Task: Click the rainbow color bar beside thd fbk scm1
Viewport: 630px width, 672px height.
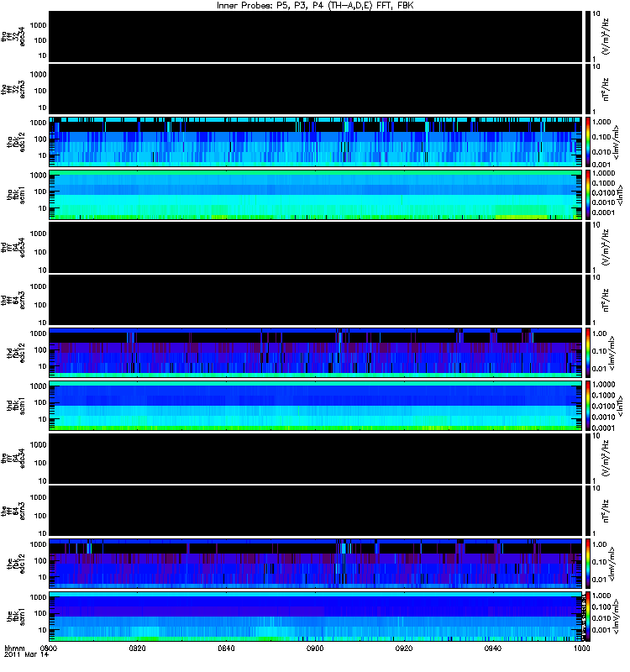Action: point(587,406)
